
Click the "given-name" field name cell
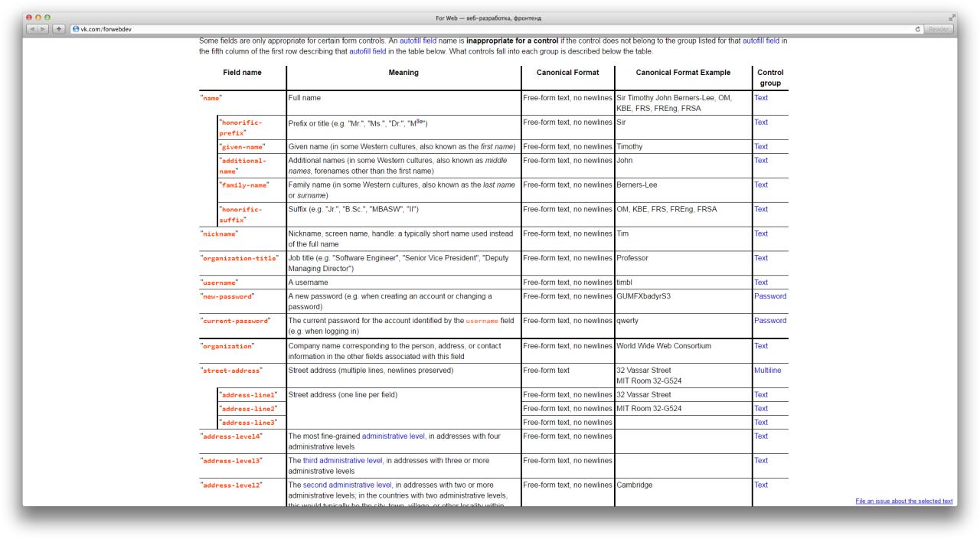252,147
